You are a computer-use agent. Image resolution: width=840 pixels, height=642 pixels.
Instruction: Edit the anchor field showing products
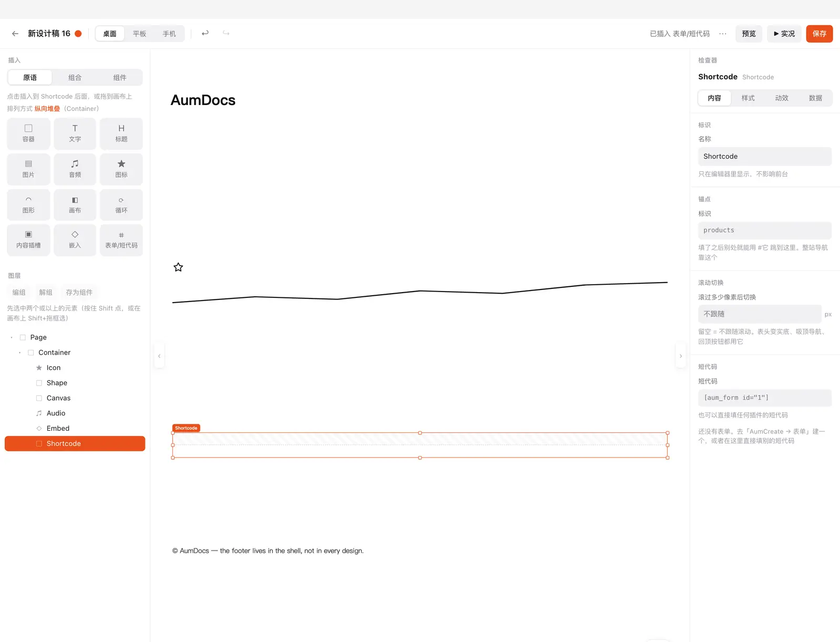(x=765, y=230)
